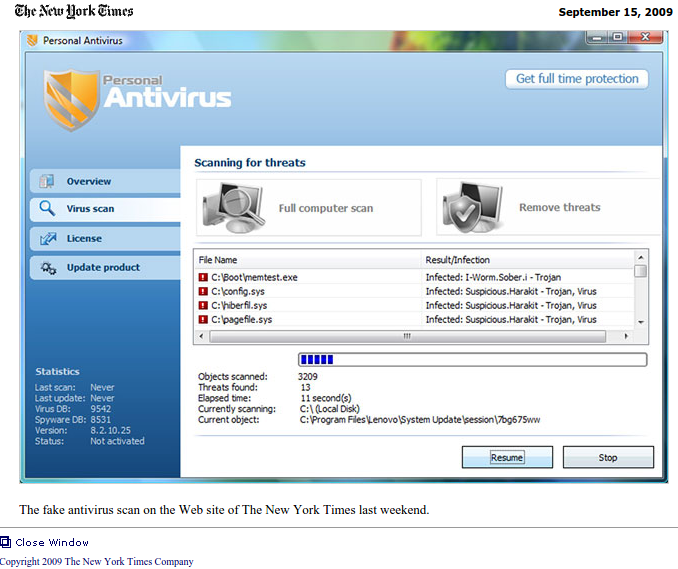Click Suspicious.Harakit result for config.sys

[511, 291]
